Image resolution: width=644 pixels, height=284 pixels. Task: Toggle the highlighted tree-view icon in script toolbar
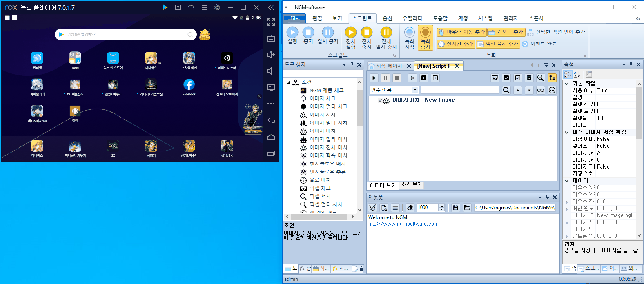coord(552,78)
